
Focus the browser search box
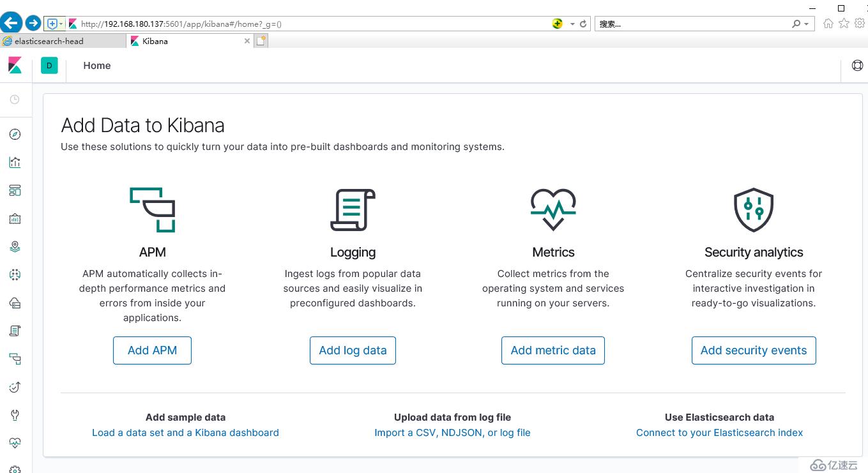coord(693,24)
